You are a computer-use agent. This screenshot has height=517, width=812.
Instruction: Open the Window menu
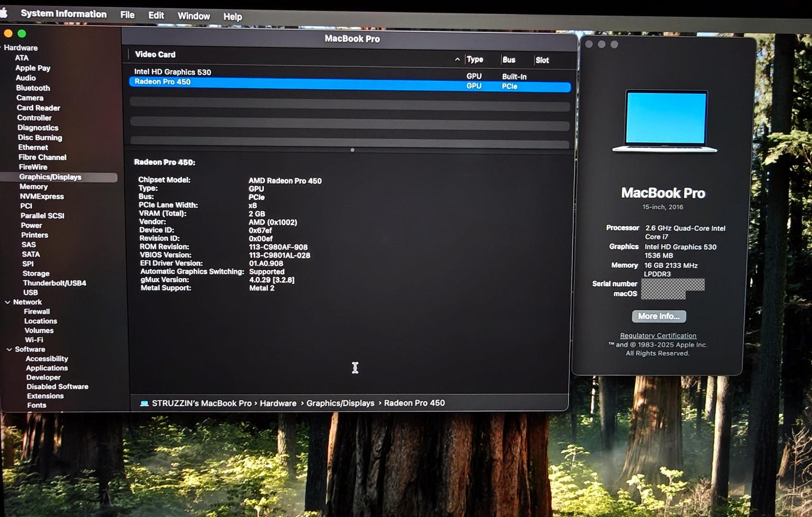pyautogui.click(x=193, y=16)
